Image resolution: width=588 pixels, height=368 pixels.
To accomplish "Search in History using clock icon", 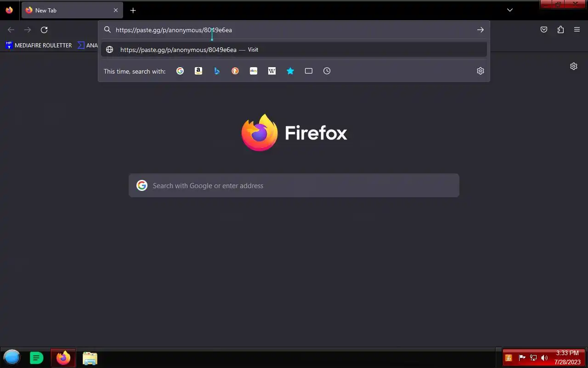I will (x=327, y=71).
